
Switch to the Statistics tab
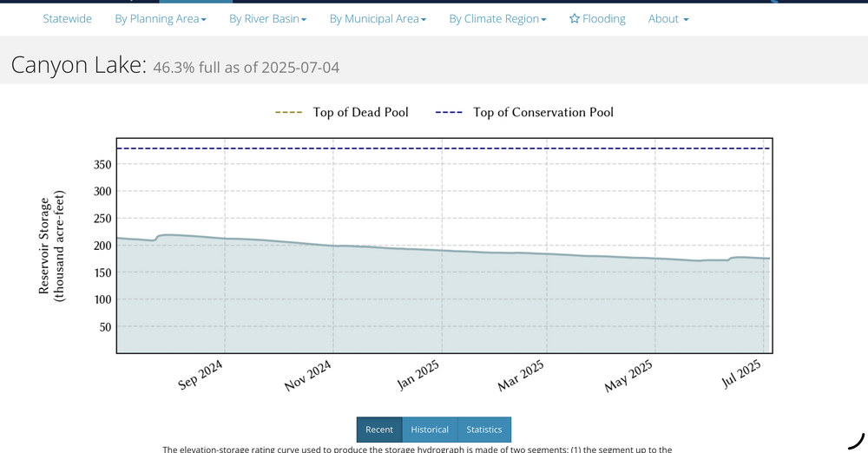484,430
